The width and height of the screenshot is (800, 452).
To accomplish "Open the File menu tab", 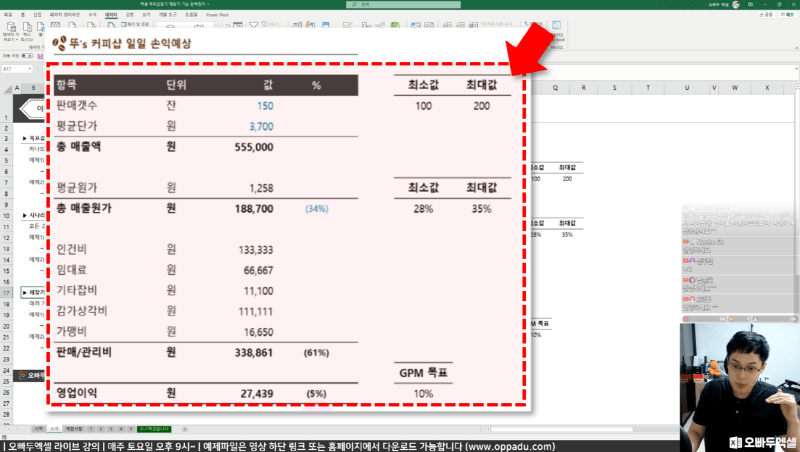I will coord(7,17).
